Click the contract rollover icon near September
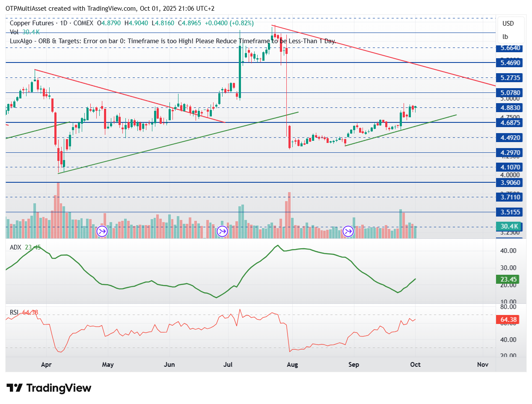This screenshot has height=404, width=532. pyautogui.click(x=348, y=232)
